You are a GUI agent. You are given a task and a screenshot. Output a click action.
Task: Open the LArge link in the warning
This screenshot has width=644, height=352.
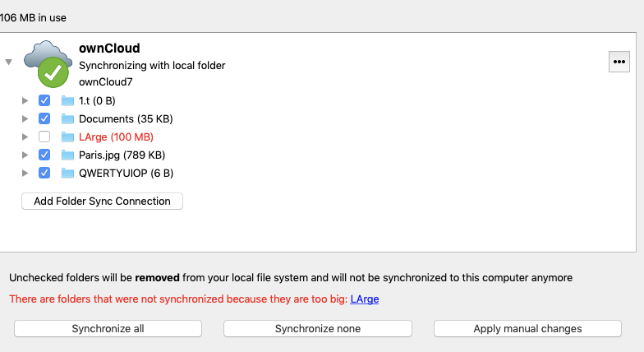pyautogui.click(x=365, y=299)
